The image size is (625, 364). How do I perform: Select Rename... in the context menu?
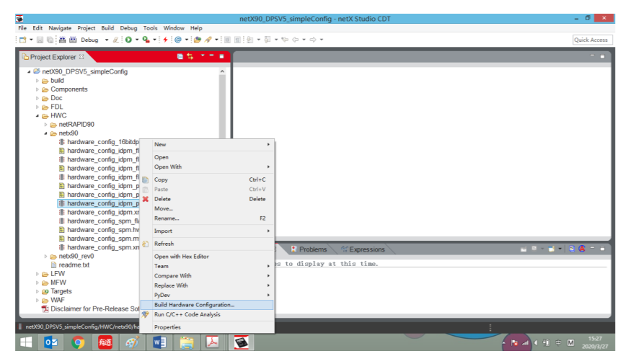[207, 218]
